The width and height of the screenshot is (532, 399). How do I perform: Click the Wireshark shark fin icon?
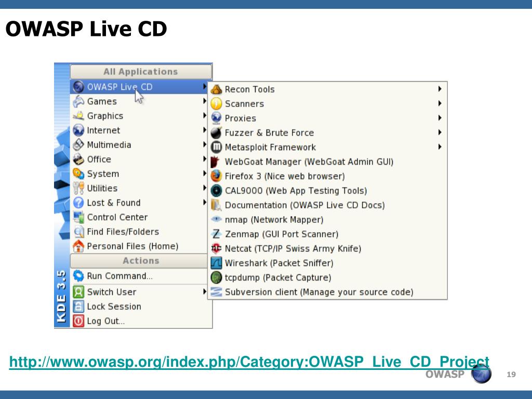[x=216, y=263]
